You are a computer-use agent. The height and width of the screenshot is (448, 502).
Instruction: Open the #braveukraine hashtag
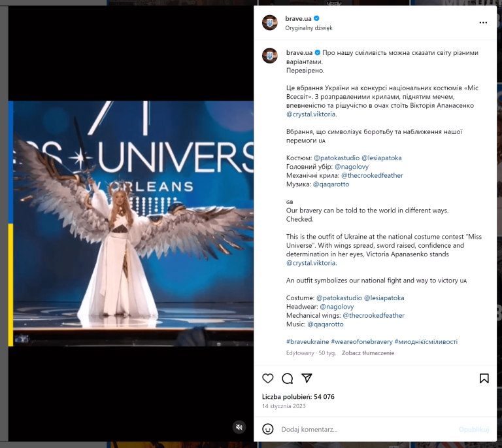click(x=307, y=341)
